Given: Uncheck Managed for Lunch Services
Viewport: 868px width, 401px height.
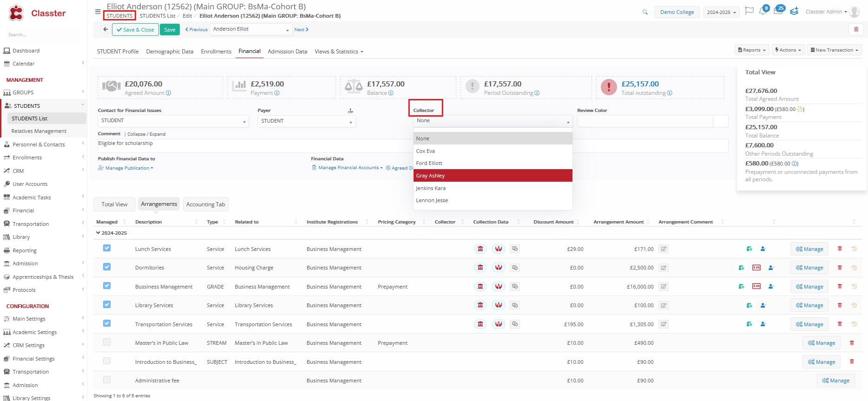Looking at the screenshot, I should (107, 249).
